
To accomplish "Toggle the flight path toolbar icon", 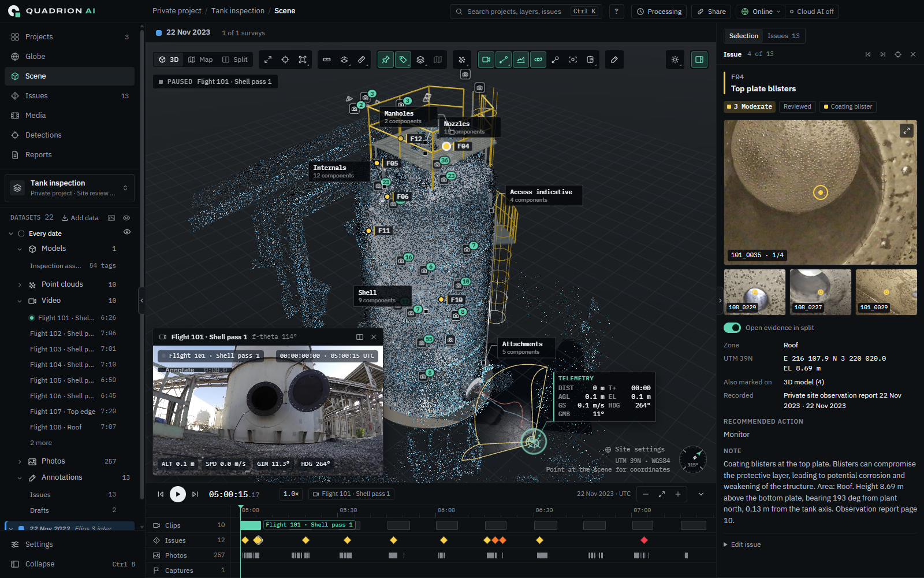I will pyautogui.click(x=504, y=60).
